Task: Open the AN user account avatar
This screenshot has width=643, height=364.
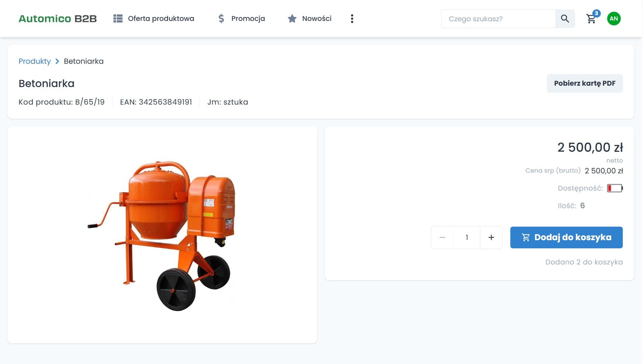Action: tap(614, 19)
